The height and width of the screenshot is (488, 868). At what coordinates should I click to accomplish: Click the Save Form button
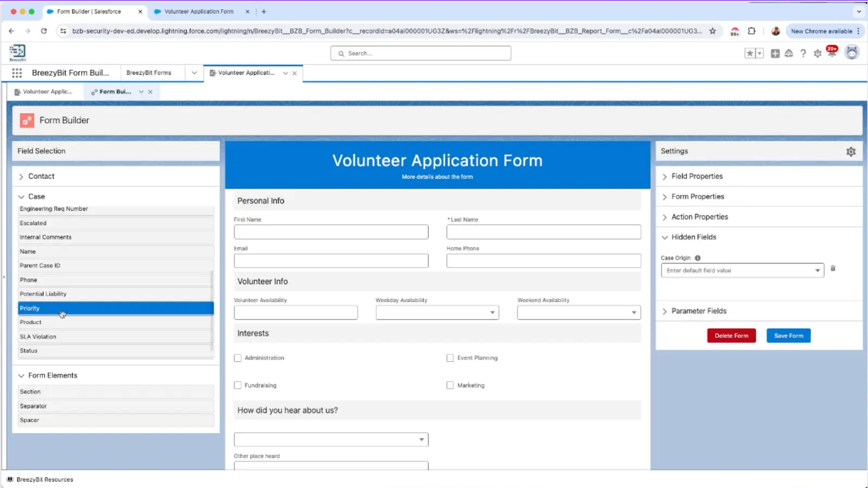788,335
